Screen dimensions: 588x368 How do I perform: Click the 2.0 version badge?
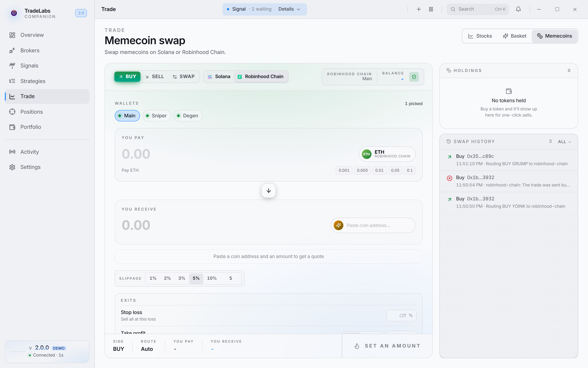point(81,13)
